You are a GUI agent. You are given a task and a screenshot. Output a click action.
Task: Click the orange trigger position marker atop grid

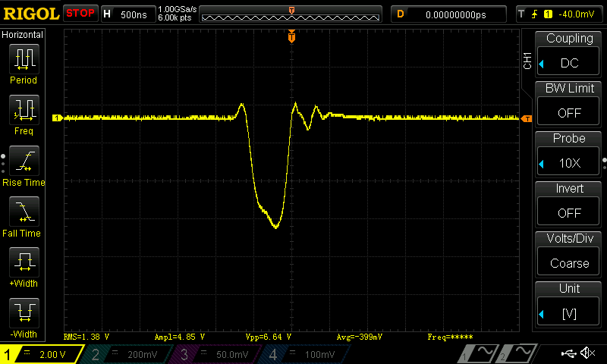pyautogui.click(x=291, y=36)
